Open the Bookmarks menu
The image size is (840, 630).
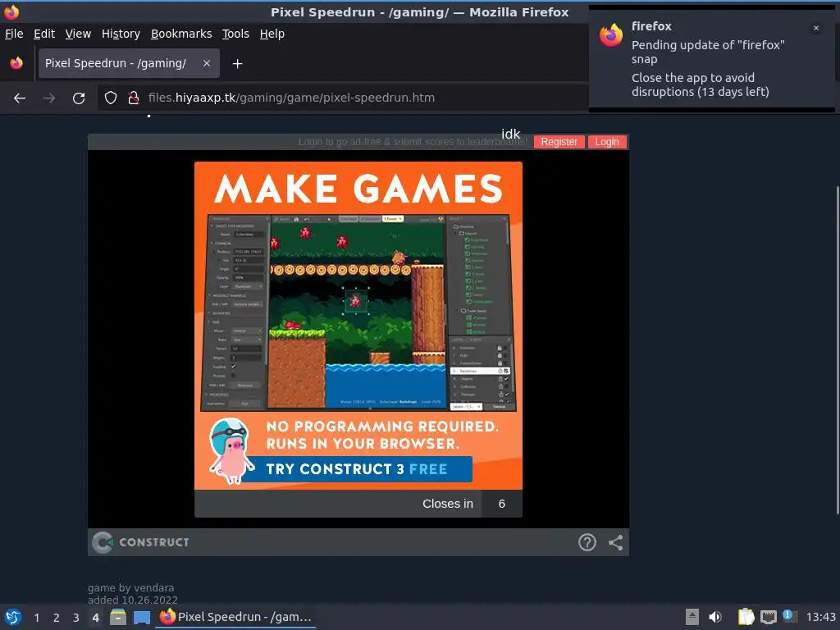pyautogui.click(x=181, y=34)
